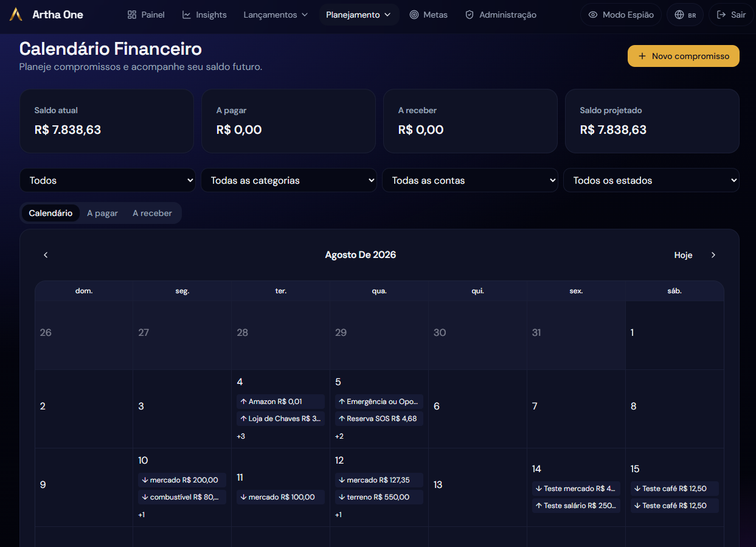Open the Amazon R$ 0,01 entry
The width and height of the screenshot is (756, 547).
click(x=280, y=402)
